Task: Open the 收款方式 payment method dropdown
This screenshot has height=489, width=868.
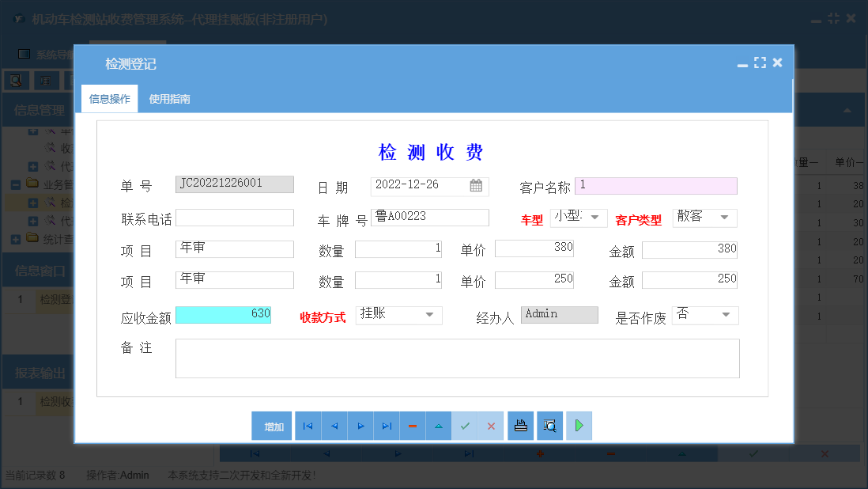Action: [x=431, y=315]
